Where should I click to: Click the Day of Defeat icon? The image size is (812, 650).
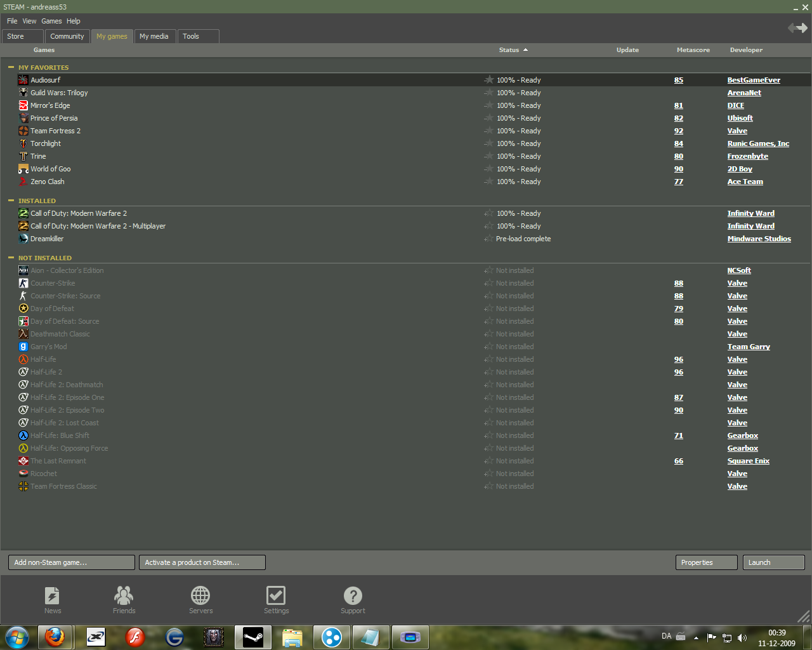tap(23, 308)
